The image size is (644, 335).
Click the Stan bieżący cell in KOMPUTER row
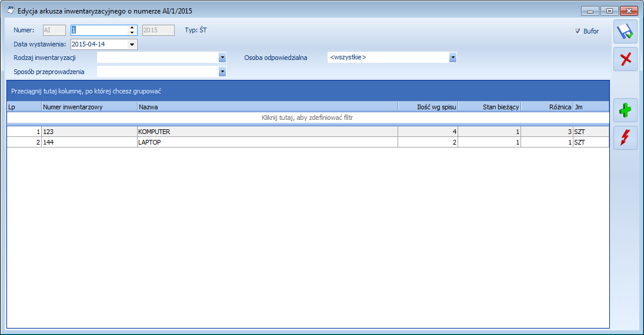click(489, 132)
